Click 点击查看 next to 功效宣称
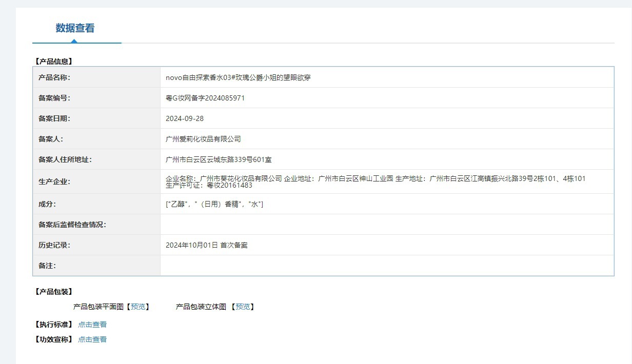This screenshot has width=632, height=364. [x=92, y=339]
